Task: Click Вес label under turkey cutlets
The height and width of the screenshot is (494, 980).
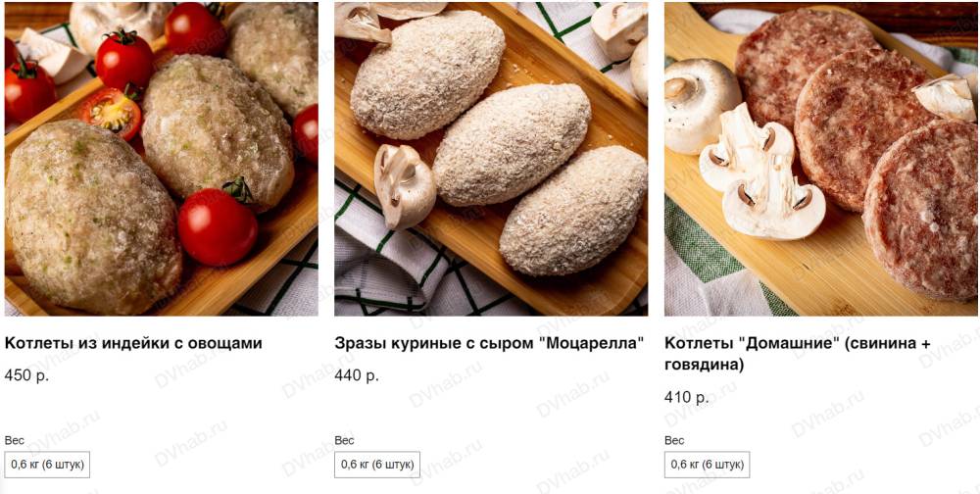Action: click(x=15, y=440)
